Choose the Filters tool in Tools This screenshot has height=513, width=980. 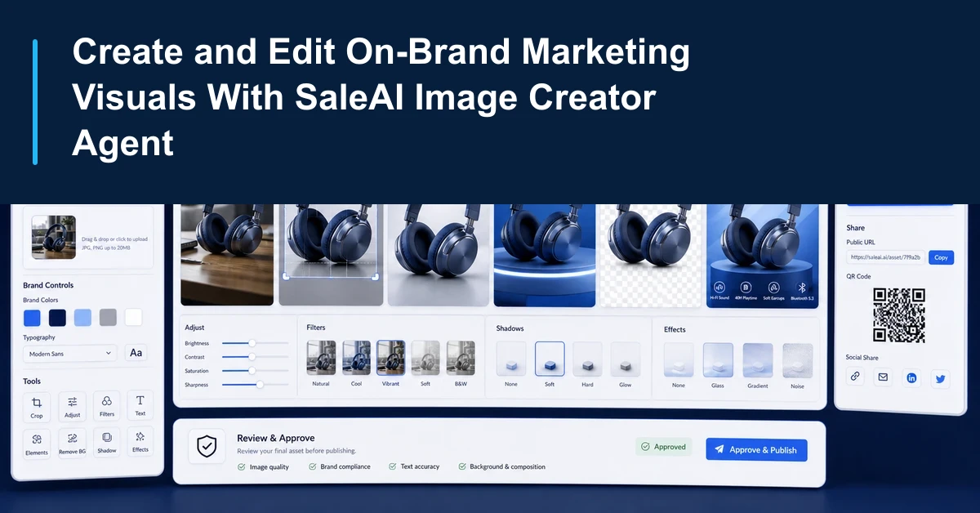[107, 405]
